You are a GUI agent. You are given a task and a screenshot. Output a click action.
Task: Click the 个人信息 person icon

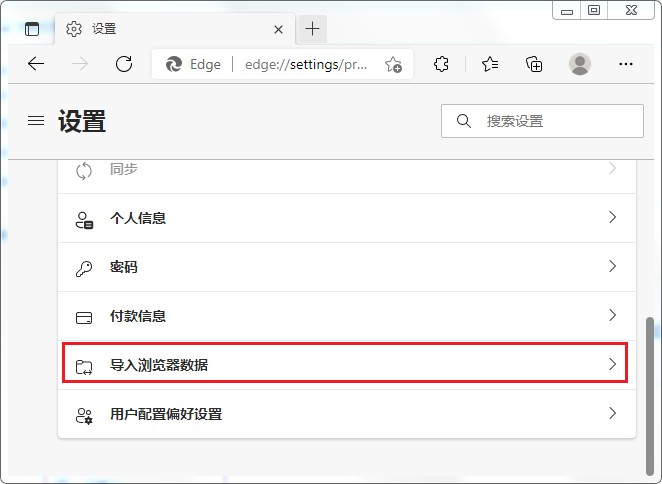click(84, 220)
